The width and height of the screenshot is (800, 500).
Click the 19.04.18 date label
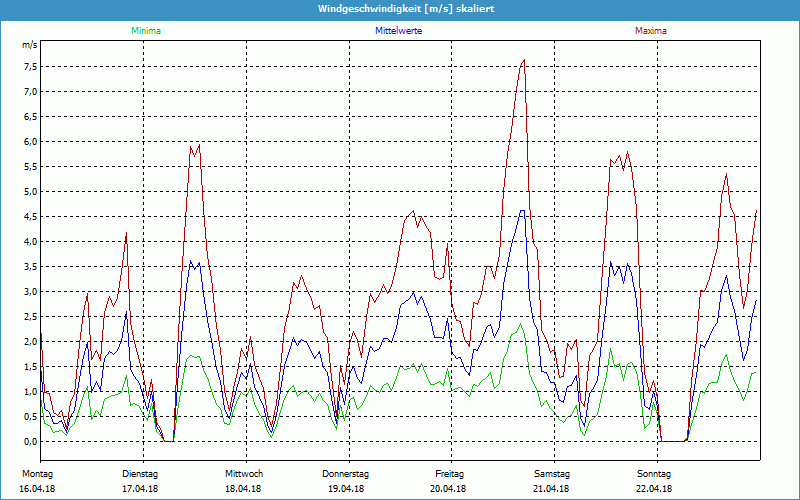(x=346, y=489)
